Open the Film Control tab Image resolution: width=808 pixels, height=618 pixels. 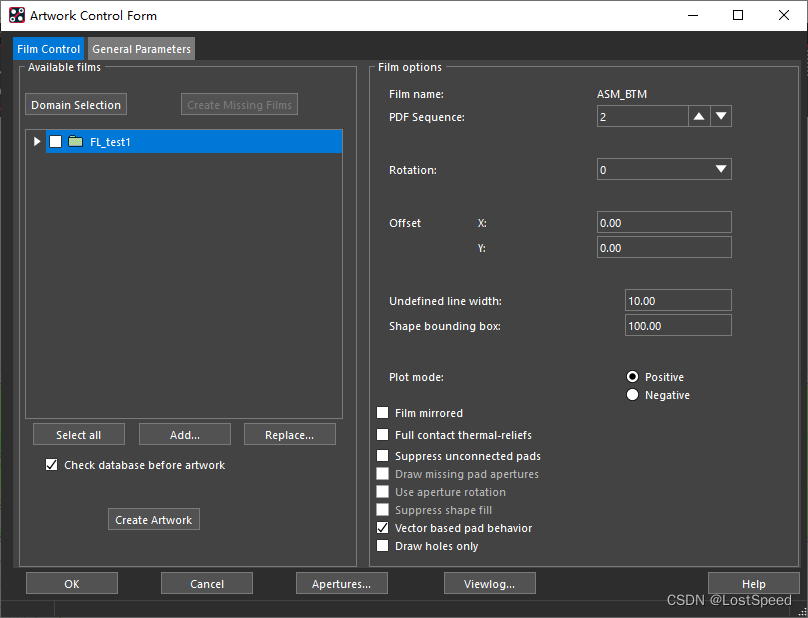pos(48,49)
